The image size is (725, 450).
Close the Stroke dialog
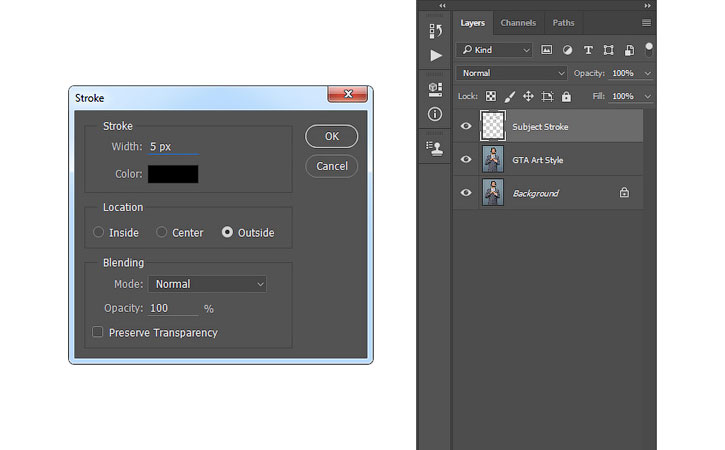pyautogui.click(x=348, y=94)
